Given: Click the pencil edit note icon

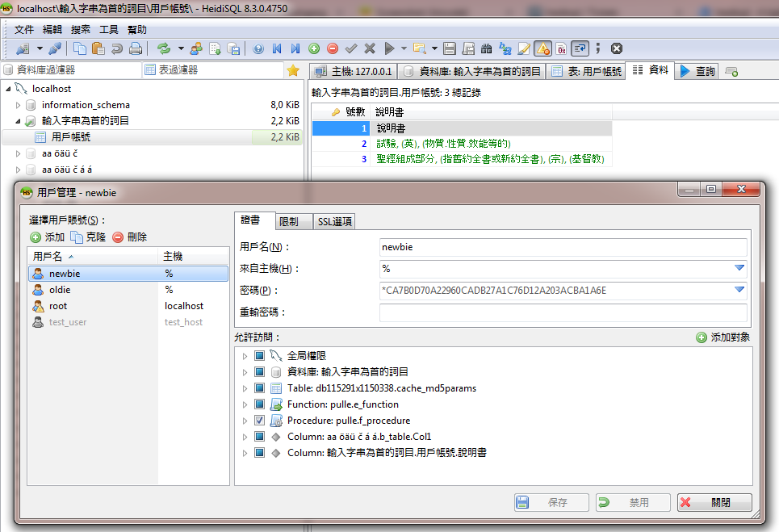Looking at the screenshot, I should pos(524,48).
